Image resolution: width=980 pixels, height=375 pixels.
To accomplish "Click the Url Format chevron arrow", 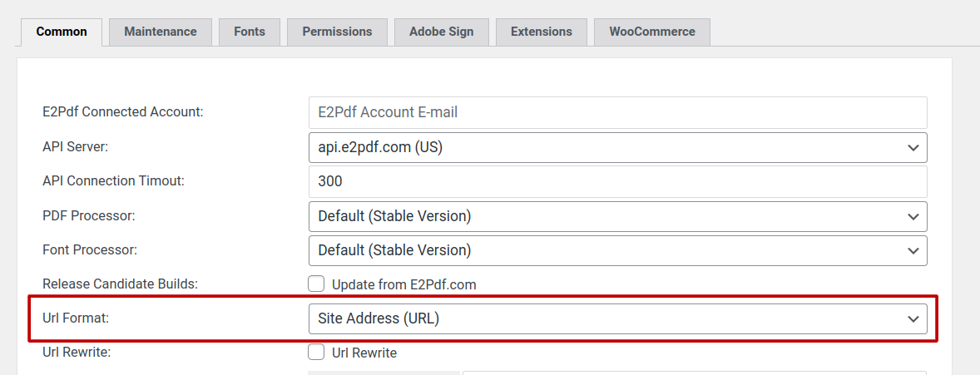I will click(913, 319).
